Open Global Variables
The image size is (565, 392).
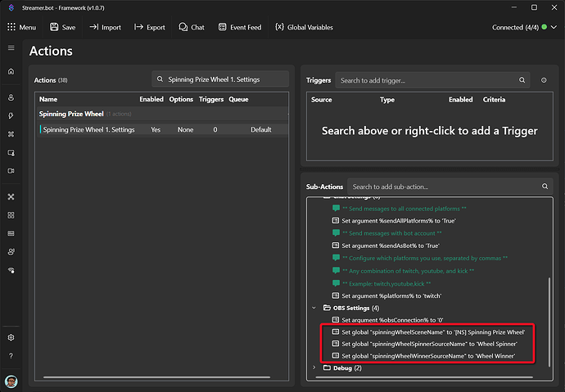tap(304, 27)
